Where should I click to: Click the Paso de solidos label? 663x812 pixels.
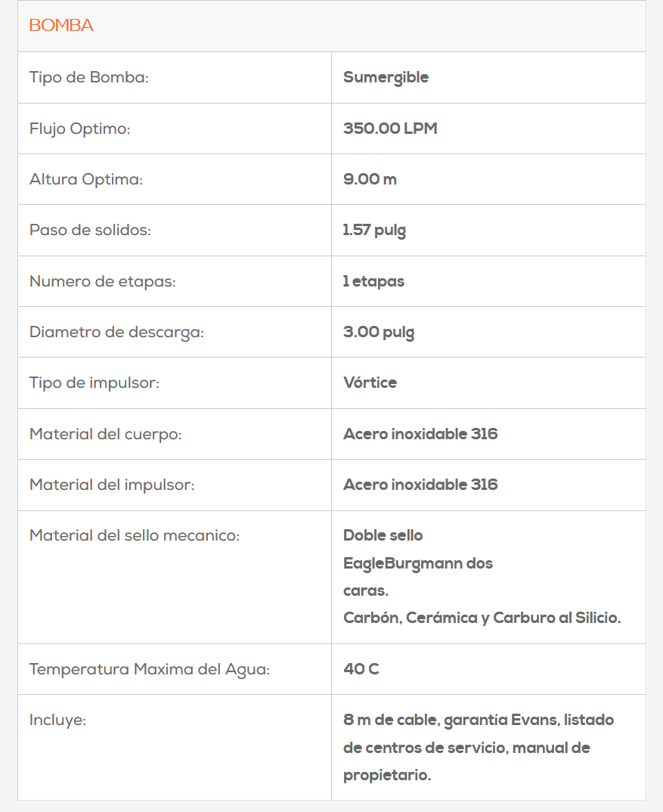(x=90, y=230)
